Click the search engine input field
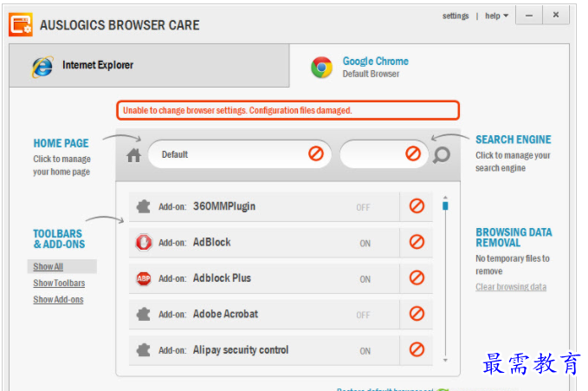 click(x=384, y=154)
